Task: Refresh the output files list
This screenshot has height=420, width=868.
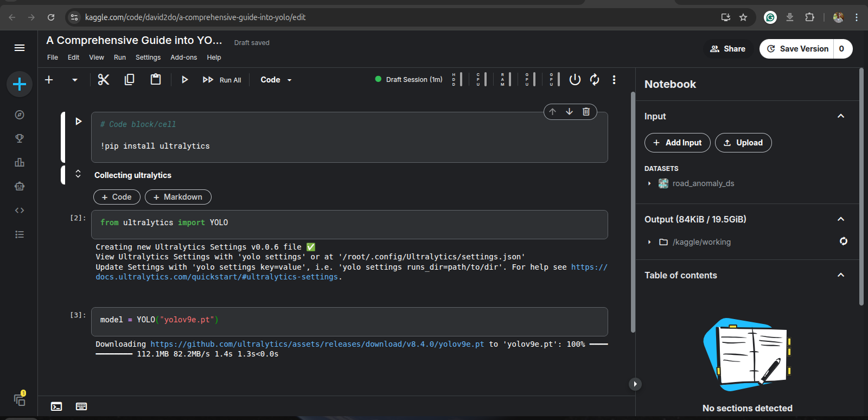Action: (x=844, y=241)
